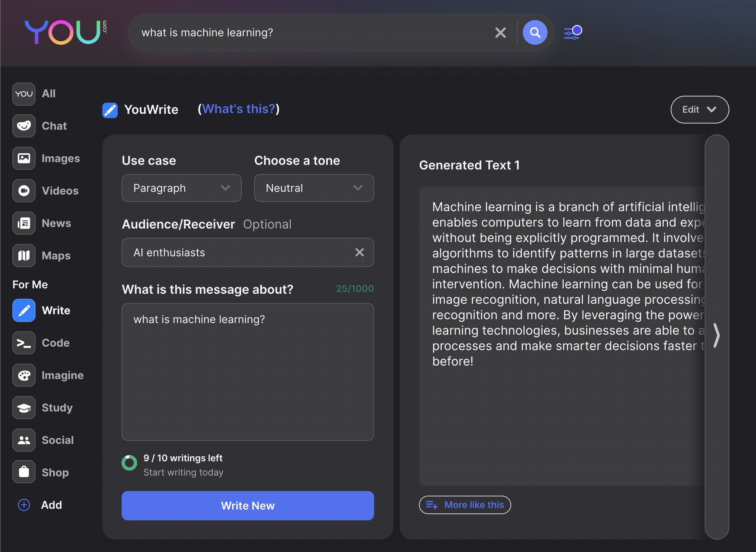Open the Videos icon in sidebar
The width and height of the screenshot is (756, 552).
pyautogui.click(x=24, y=191)
